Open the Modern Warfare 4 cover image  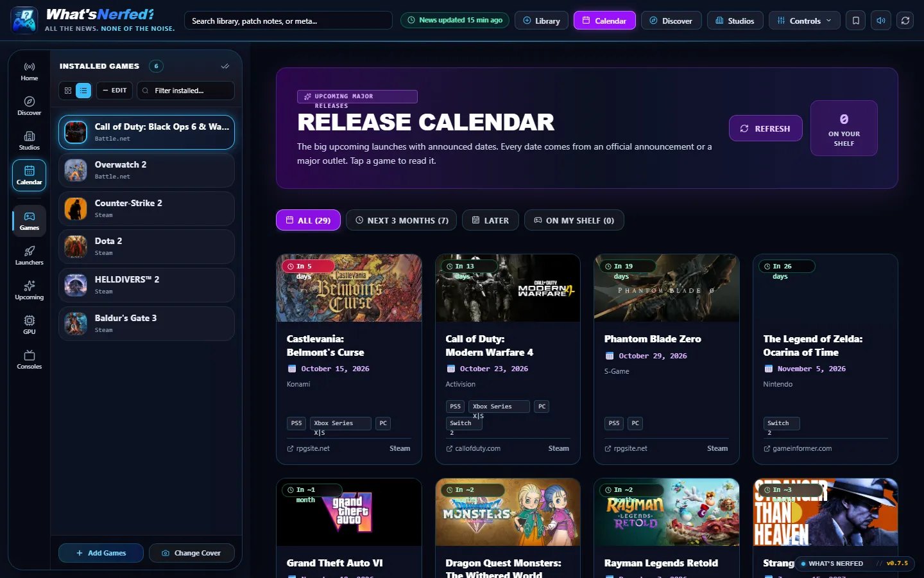(508, 288)
